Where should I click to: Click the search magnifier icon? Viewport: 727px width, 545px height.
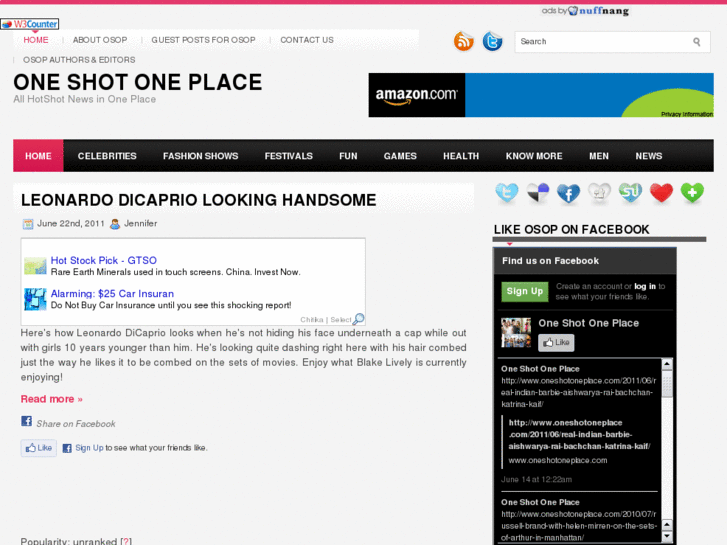pos(696,42)
